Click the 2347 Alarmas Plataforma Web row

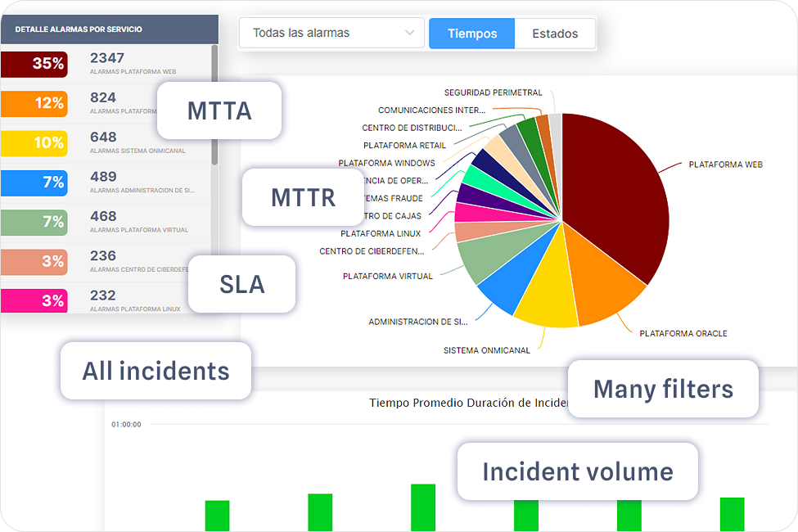139,64
